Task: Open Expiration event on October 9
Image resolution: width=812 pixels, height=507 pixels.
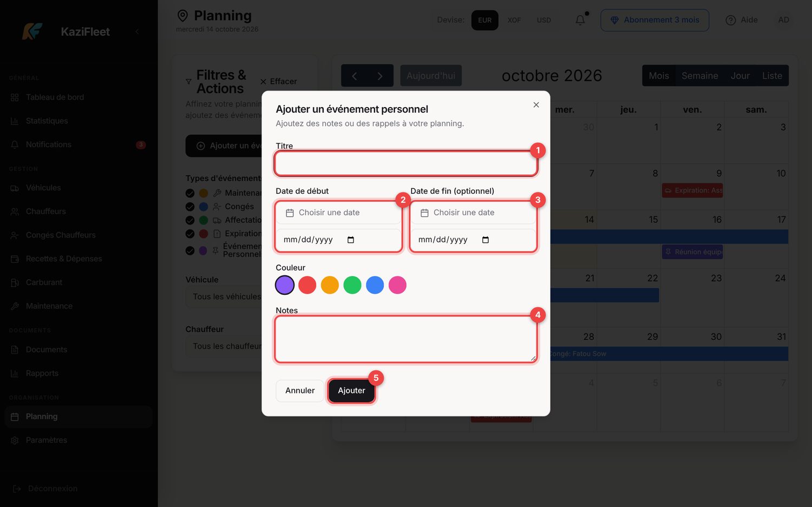Action: pyautogui.click(x=692, y=190)
